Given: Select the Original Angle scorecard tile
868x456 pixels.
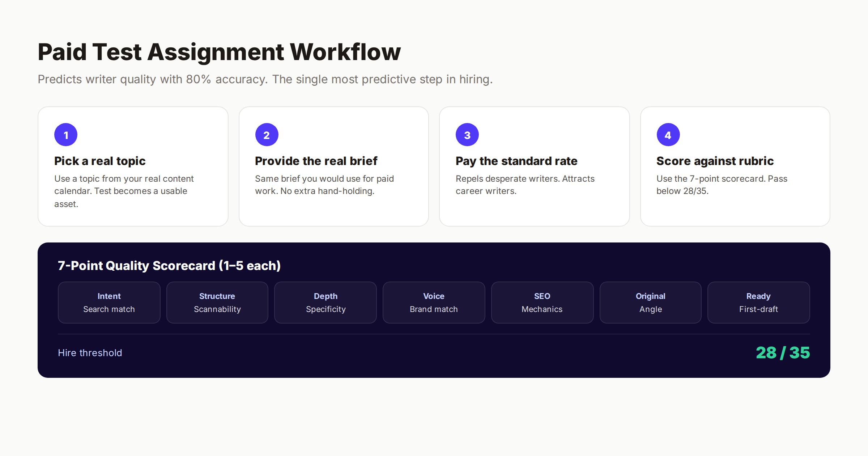Looking at the screenshot, I should tap(650, 303).
